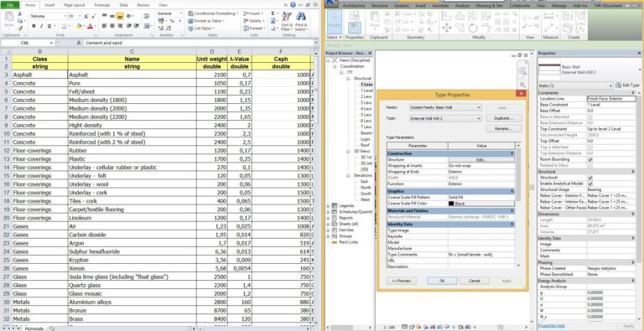Click the Excel AutoSum sigma icon
Image resolution: width=644 pixels, height=331 pixels.
[x=273, y=13]
